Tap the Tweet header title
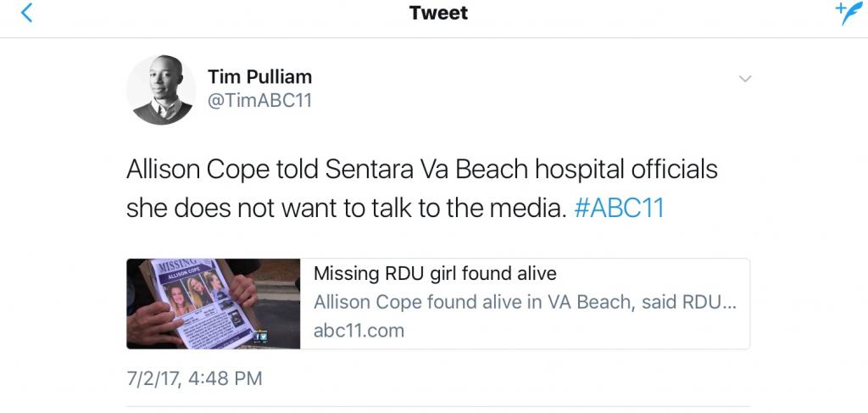 click(x=438, y=13)
